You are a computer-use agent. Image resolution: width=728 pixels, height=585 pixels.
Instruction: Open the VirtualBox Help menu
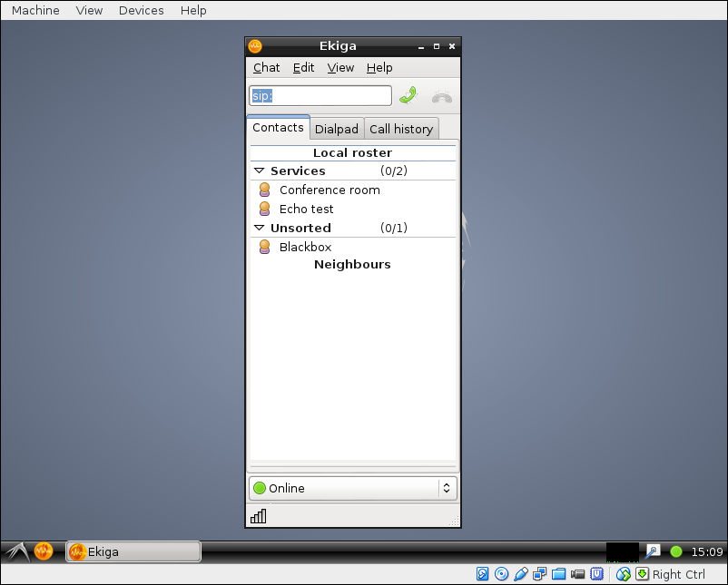[193, 10]
